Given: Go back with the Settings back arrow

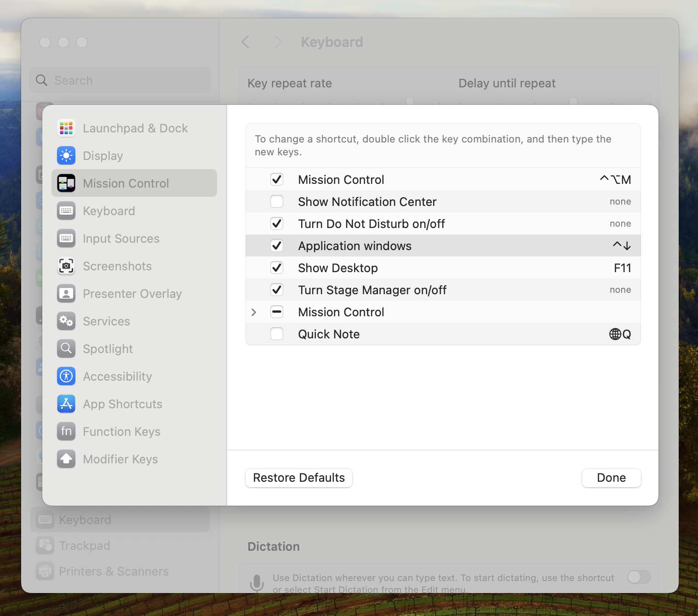Looking at the screenshot, I should tap(246, 42).
